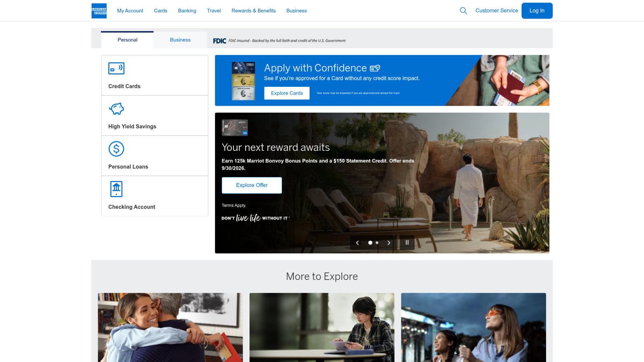This screenshot has height=362, width=644.
Task: Click the 'Earn 125k Marriot Bonvoy Bonus Points' offer text
Action: pyautogui.click(x=318, y=165)
